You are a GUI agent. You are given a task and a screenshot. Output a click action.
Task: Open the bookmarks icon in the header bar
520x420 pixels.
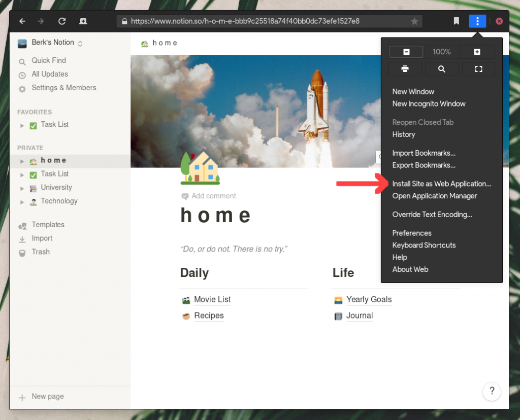(457, 21)
